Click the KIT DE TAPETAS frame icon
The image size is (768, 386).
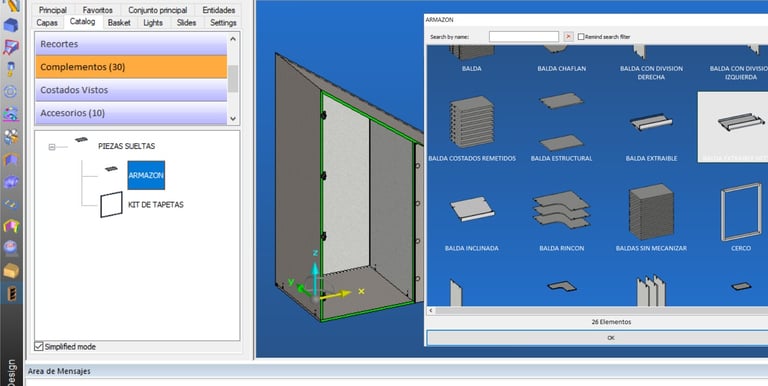click(111, 204)
